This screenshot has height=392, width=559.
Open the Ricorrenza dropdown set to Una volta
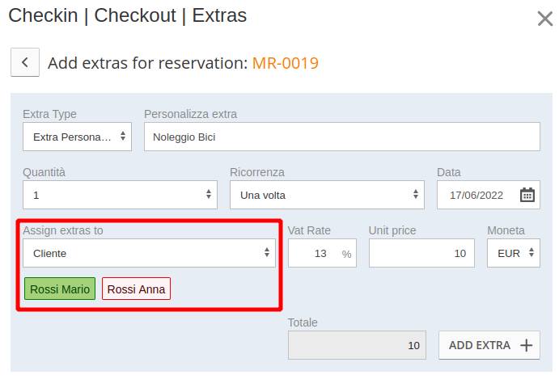pyautogui.click(x=327, y=195)
